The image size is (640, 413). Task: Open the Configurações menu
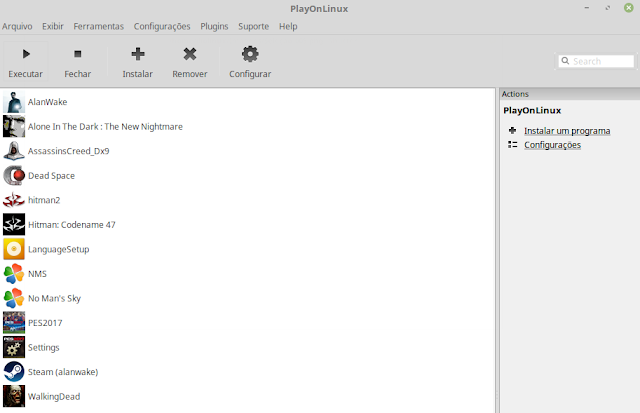click(162, 27)
